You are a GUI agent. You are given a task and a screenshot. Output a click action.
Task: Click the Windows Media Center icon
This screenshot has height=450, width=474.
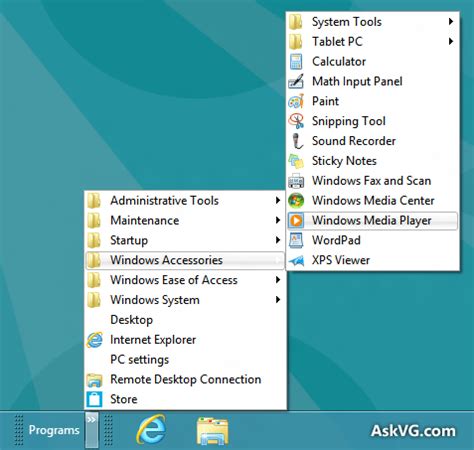(x=296, y=200)
